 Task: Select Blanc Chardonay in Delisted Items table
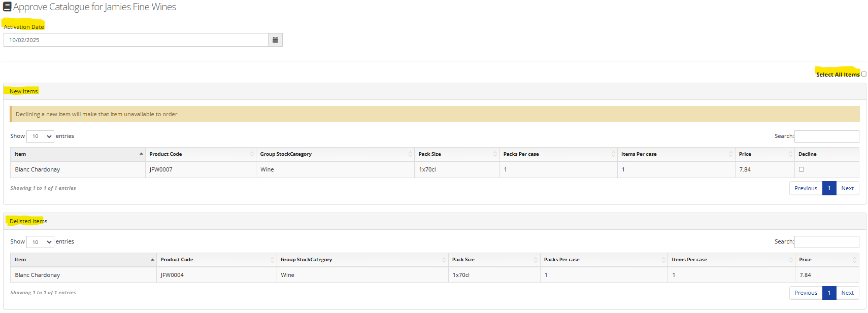[x=38, y=275]
